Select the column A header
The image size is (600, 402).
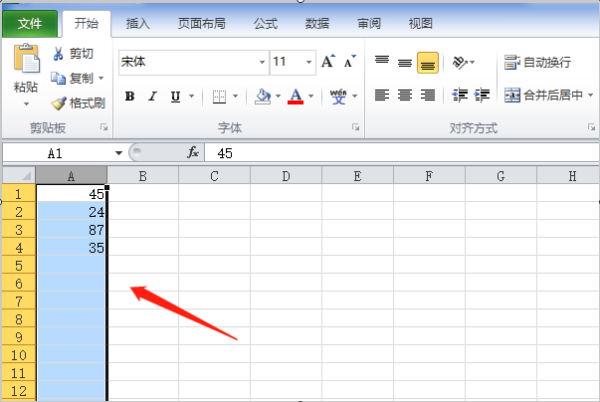(x=71, y=176)
